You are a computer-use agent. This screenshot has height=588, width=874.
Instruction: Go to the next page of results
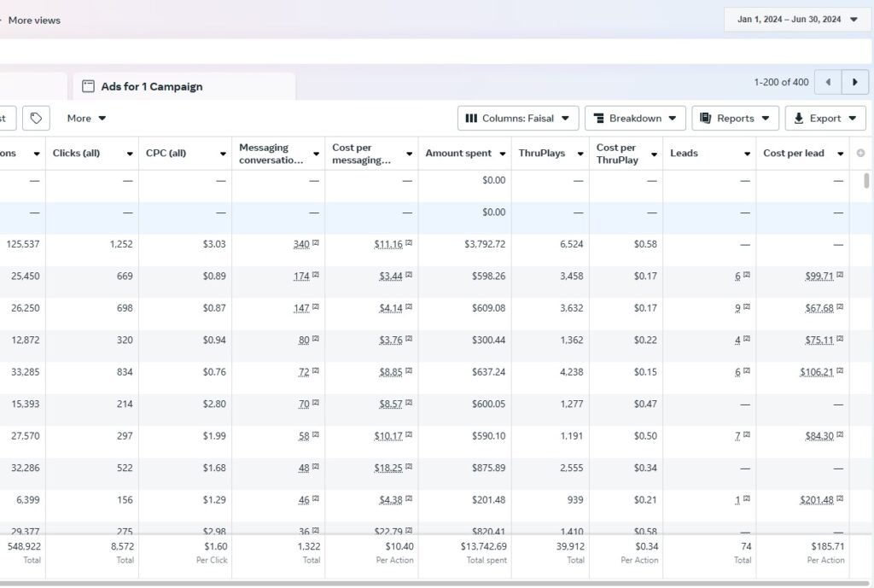point(854,83)
